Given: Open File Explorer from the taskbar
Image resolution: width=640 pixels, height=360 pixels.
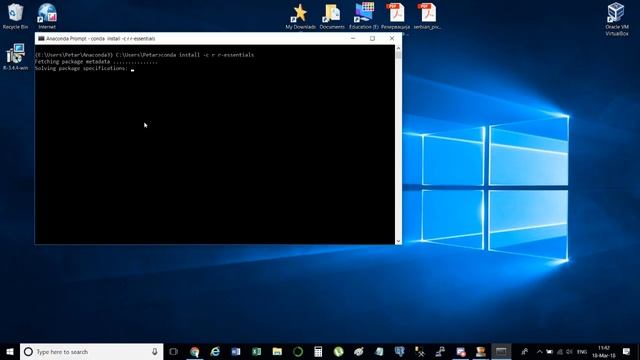Looking at the screenshot, I should click(277, 351).
